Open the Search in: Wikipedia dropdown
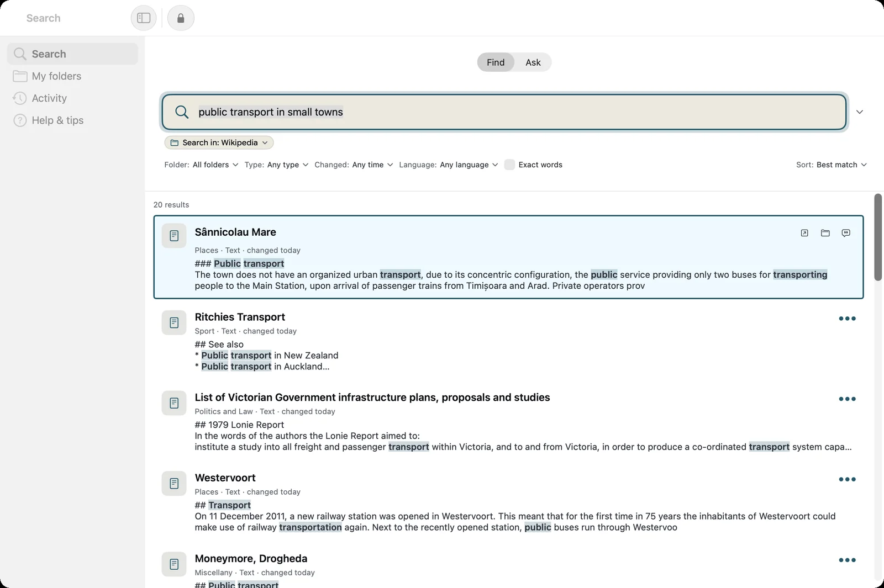This screenshot has width=884, height=588. click(x=219, y=142)
